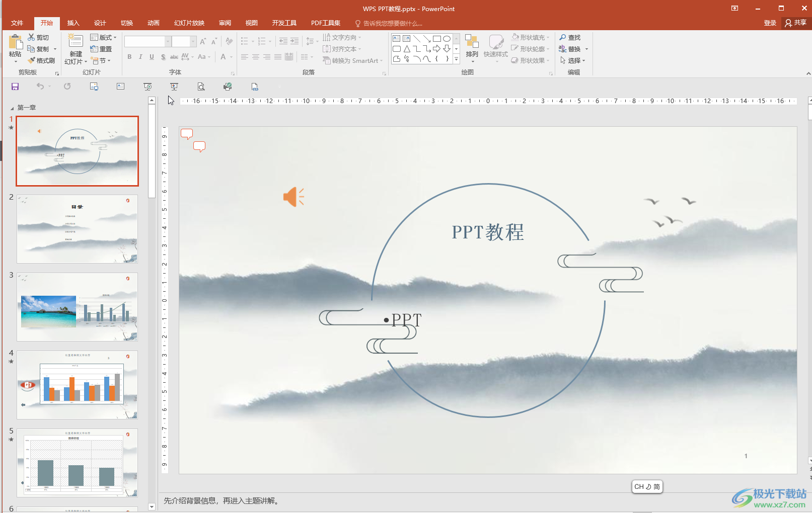Open the Select (选择) dropdown
The width and height of the screenshot is (812, 513).
coord(572,60)
